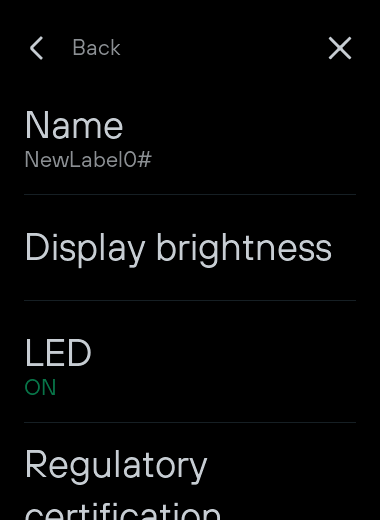Dismiss the menu via top-right cross
The height and width of the screenshot is (520, 380).
click(340, 48)
